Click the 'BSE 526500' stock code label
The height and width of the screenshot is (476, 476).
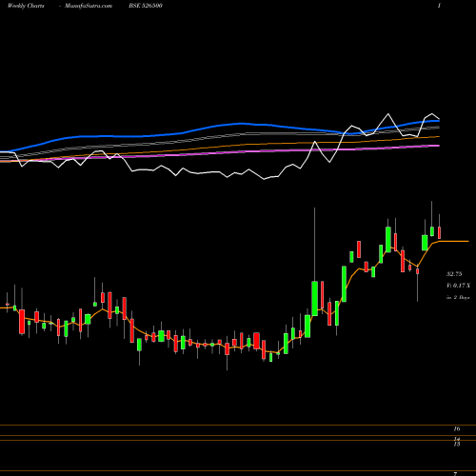click(146, 6)
